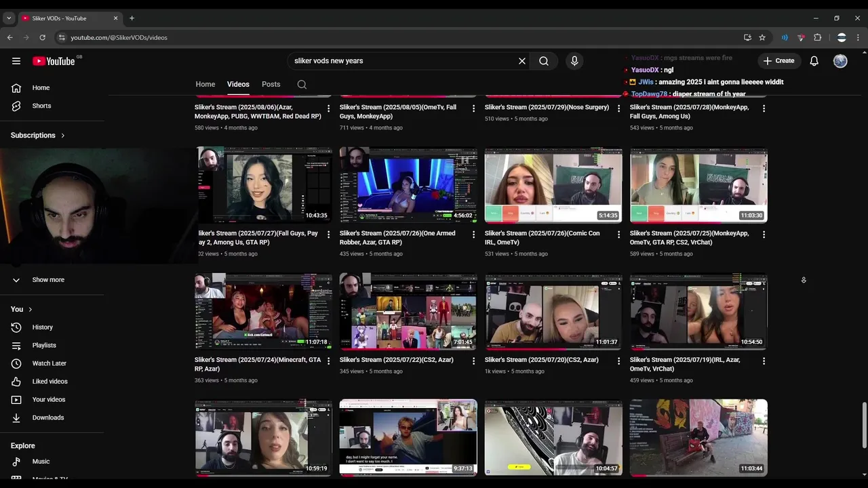
Task: Open the account avatar menu
Action: (840, 61)
